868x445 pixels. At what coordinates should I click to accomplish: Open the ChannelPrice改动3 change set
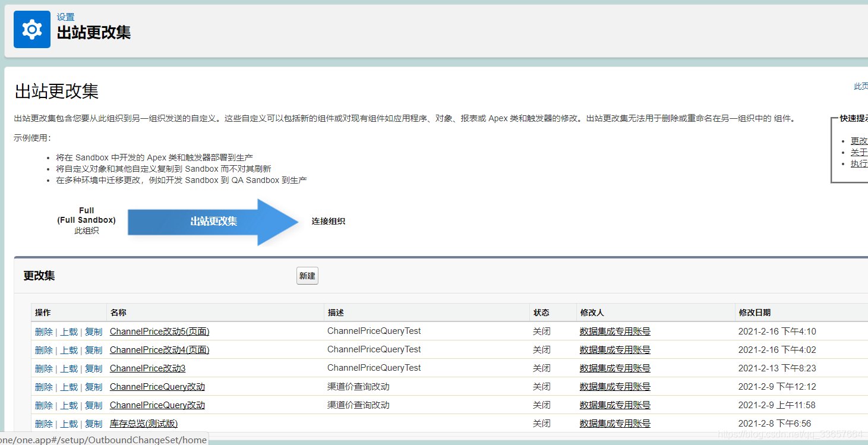(147, 368)
